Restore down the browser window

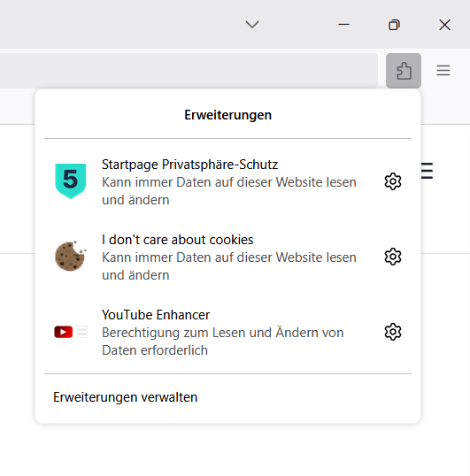point(394,25)
